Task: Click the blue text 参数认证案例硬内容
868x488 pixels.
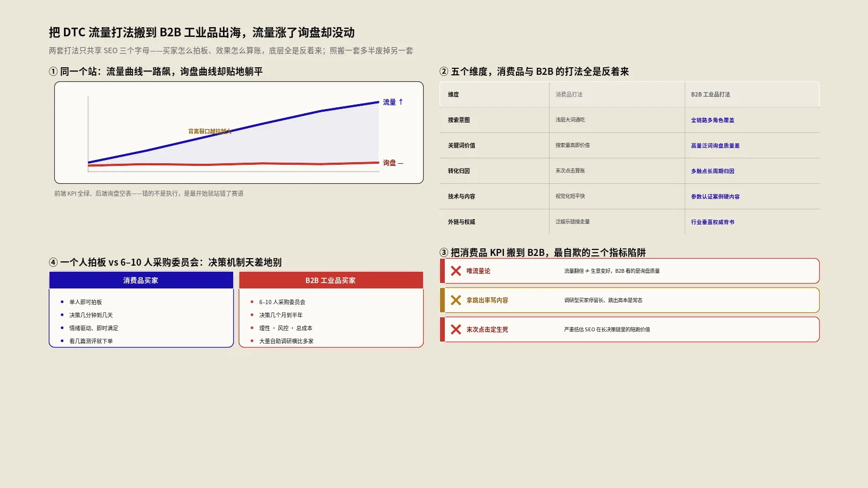Action: click(x=715, y=197)
